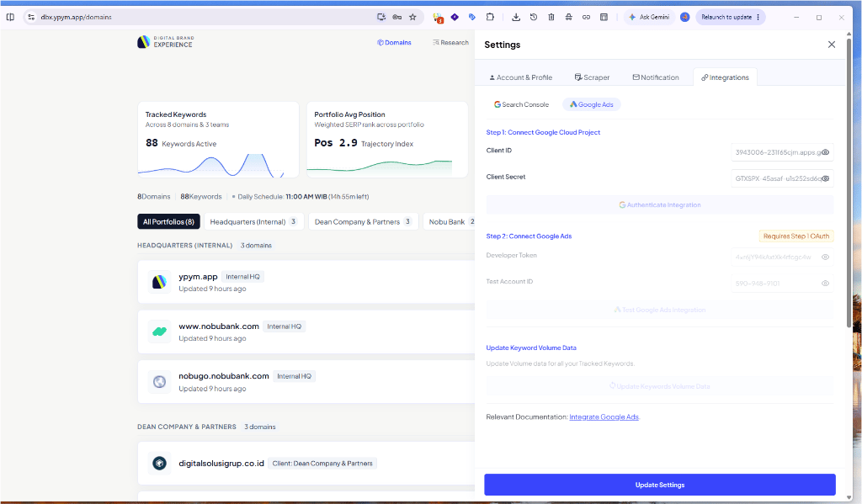The image size is (862, 504).
Task: Open the nobugo.nobubank.com domain row
Action: (x=306, y=381)
